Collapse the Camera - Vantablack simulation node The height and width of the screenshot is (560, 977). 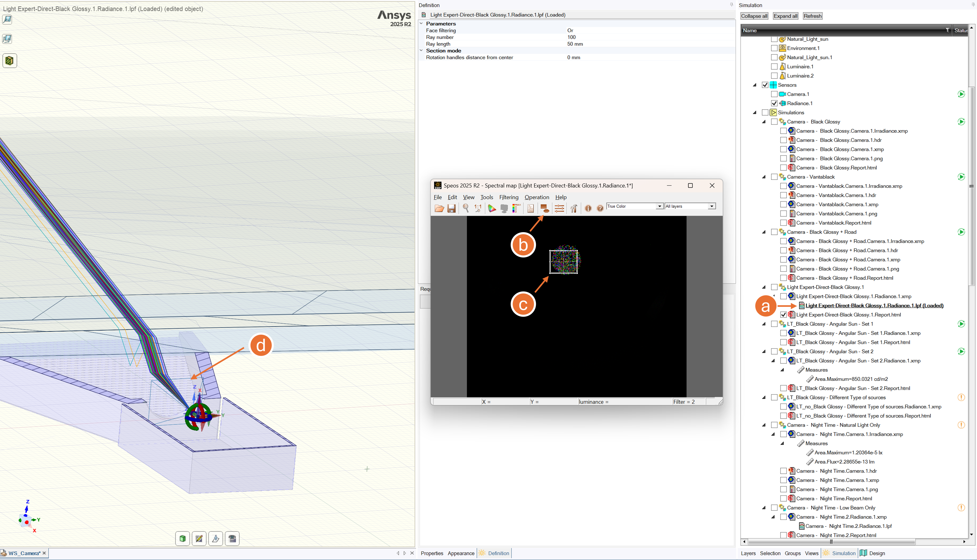coord(764,177)
